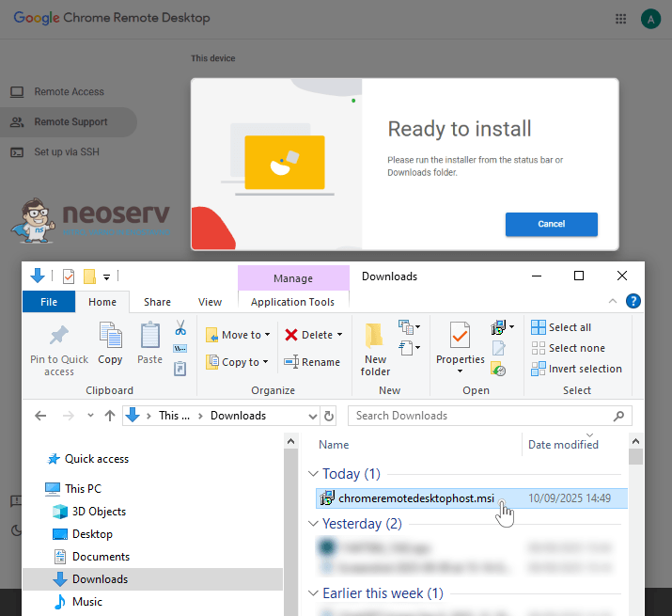Click the History icon in Open group
Screen dimensions: 672x616
pos(498,370)
